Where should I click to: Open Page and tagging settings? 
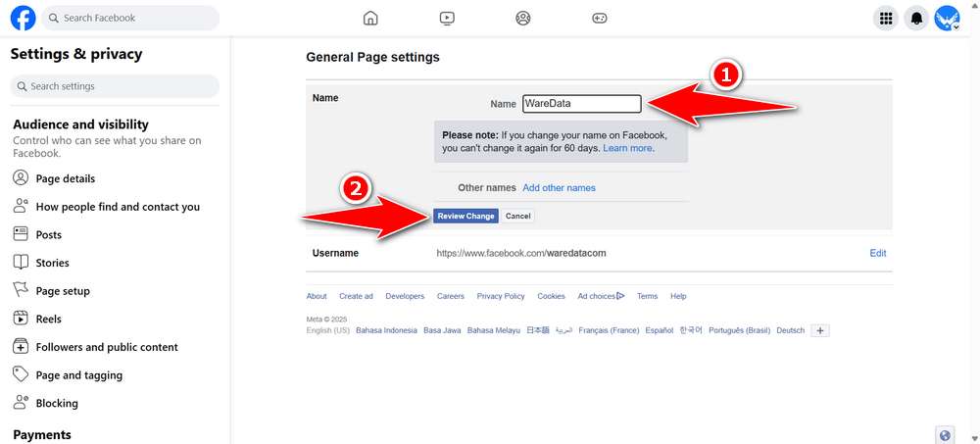[x=79, y=375]
